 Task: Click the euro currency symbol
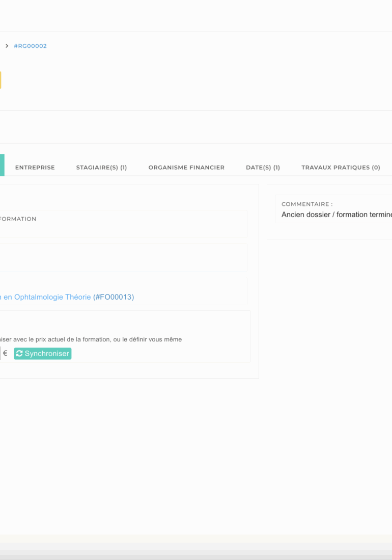point(6,353)
